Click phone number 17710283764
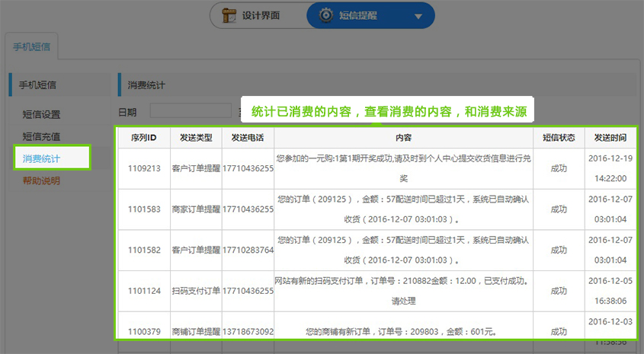 pyautogui.click(x=248, y=250)
